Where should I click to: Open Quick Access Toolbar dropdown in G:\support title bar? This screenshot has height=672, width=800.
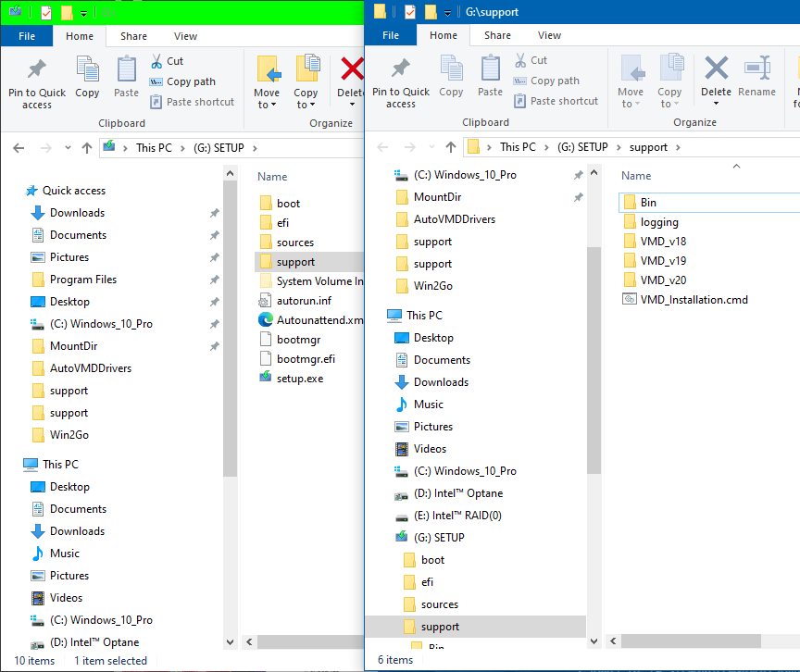447,13
